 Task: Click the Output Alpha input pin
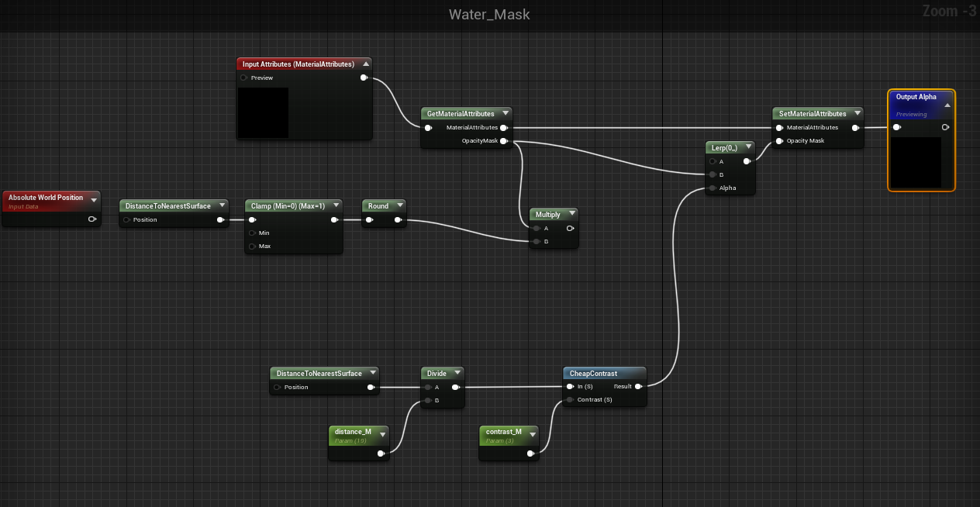coord(897,127)
